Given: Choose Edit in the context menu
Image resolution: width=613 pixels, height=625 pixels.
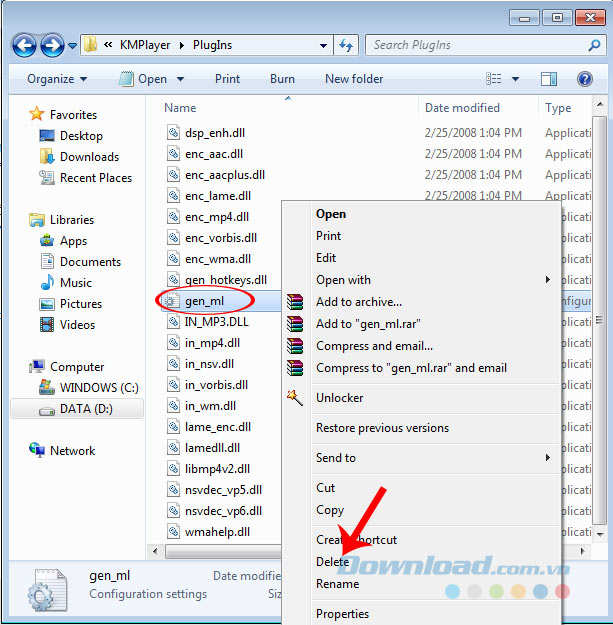Looking at the screenshot, I should pos(422,258).
